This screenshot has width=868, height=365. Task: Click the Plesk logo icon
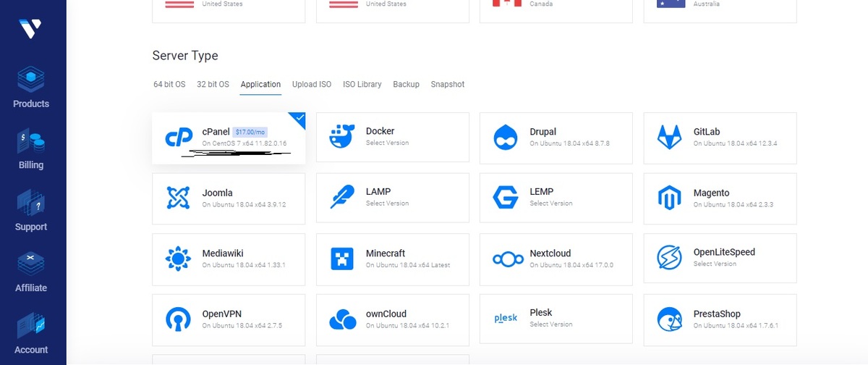(x=506, y=319)
